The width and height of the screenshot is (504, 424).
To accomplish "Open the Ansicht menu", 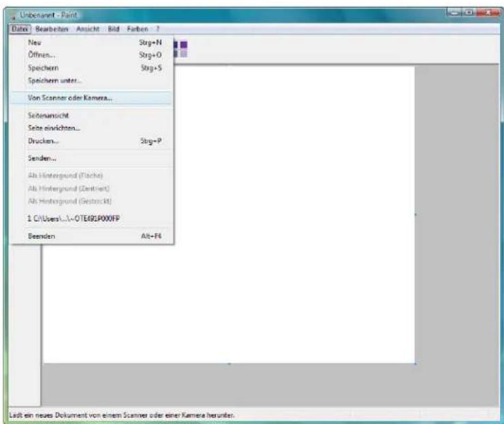I will (x=88, y=29).
